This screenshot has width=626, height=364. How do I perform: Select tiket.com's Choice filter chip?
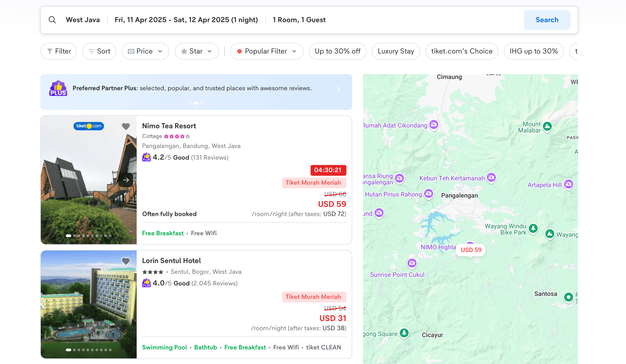pyautogui.click(x=462, y=51)
